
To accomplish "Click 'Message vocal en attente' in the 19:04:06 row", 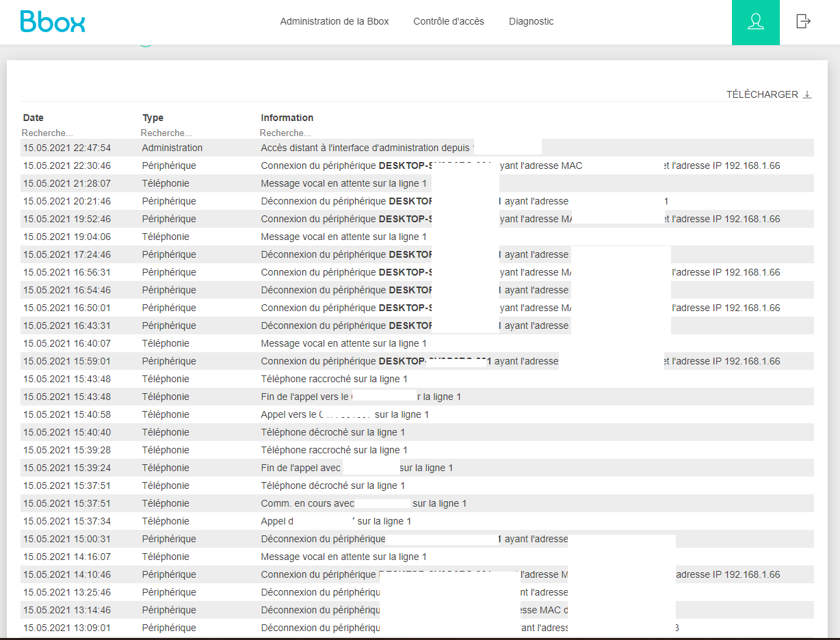I will click(x=344, y=237).
